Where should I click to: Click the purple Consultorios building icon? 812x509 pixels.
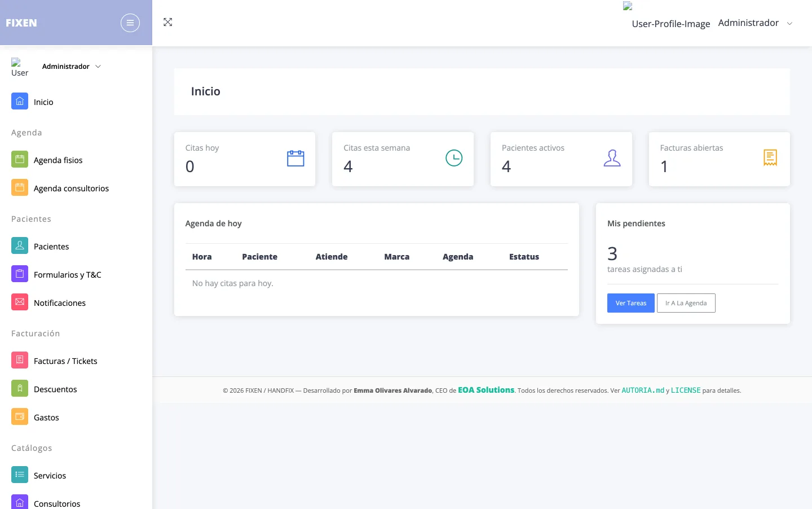[x=20, y=502]
